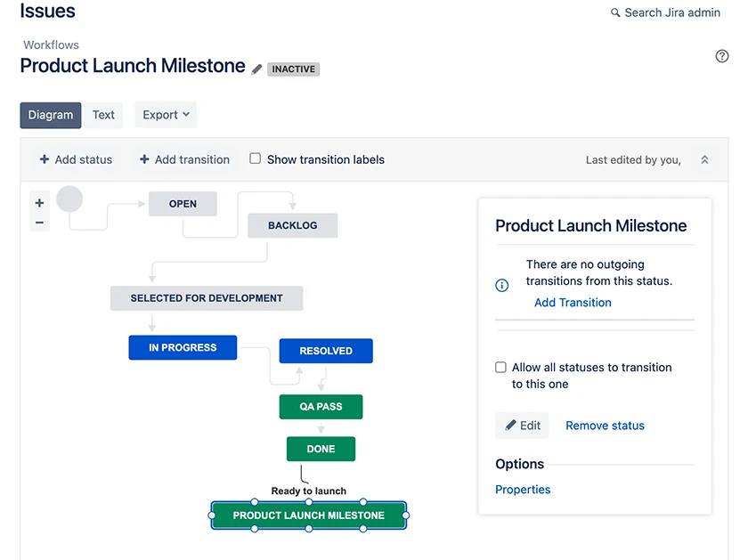748x560 pixels.
Task: Click Remove status
Action: 605,426
